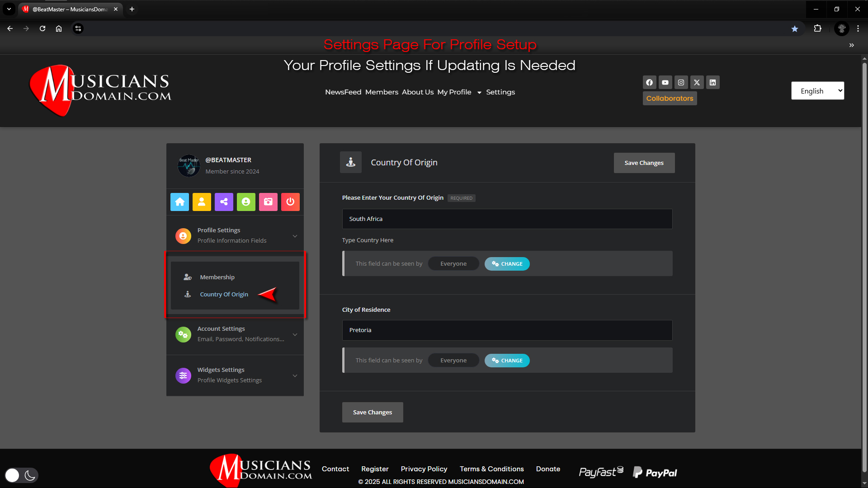Expand the Widgets Settings section

tap(235, 375)
